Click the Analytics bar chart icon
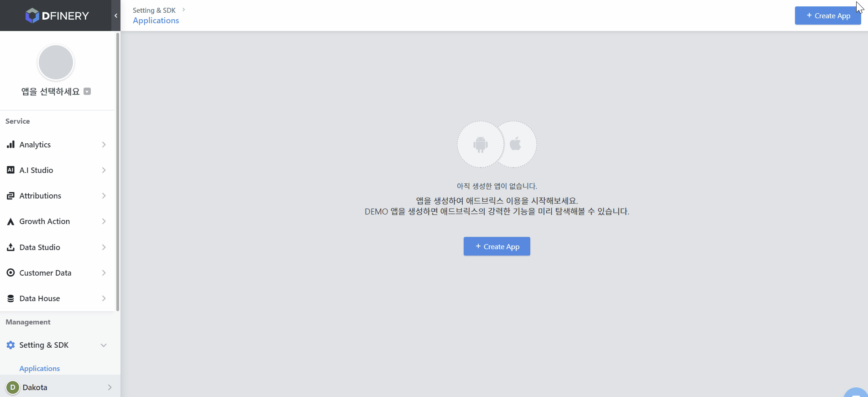 click(10, 145)
